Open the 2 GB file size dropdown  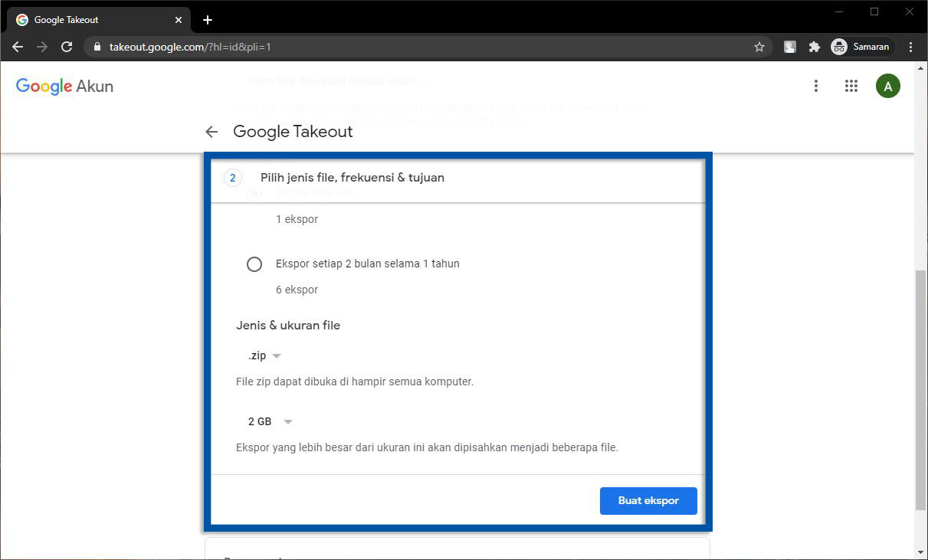(271, 422)
